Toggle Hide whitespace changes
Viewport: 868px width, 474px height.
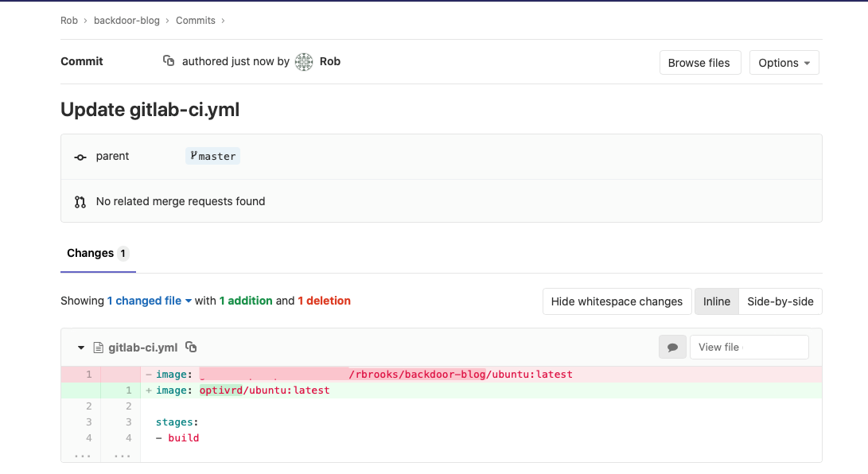617,301
